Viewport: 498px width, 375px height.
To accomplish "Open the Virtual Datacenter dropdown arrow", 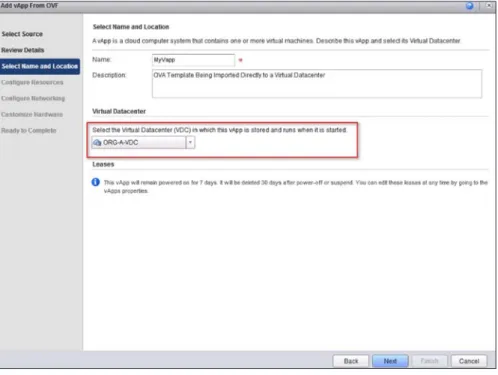I will [x=190, y=142].
